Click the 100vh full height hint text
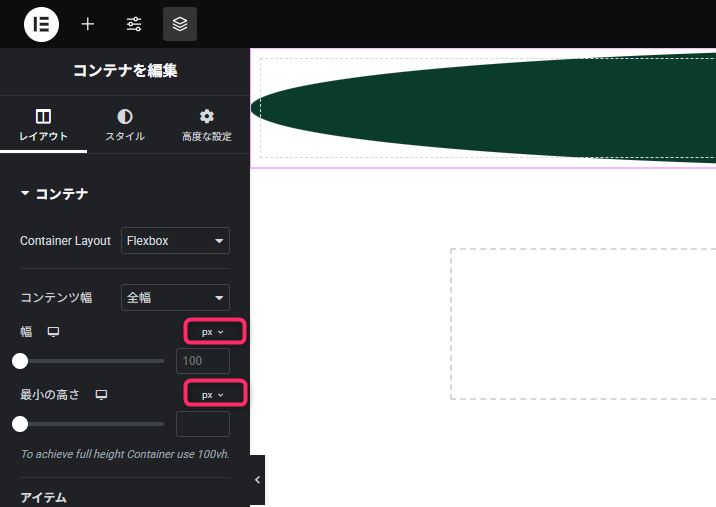Image resolution: width=716 pixels, height=507 pixels. tap(125, 454)
